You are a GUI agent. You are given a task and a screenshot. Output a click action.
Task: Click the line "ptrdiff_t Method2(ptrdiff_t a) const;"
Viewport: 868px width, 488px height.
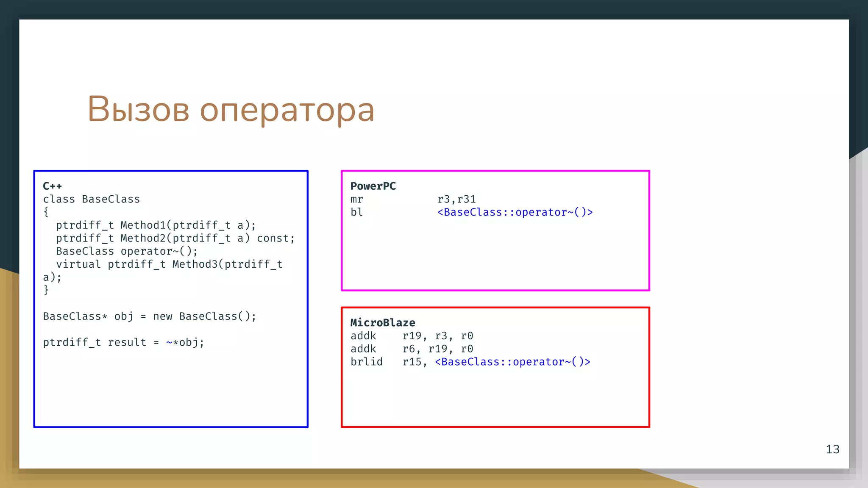pos(175,238)
